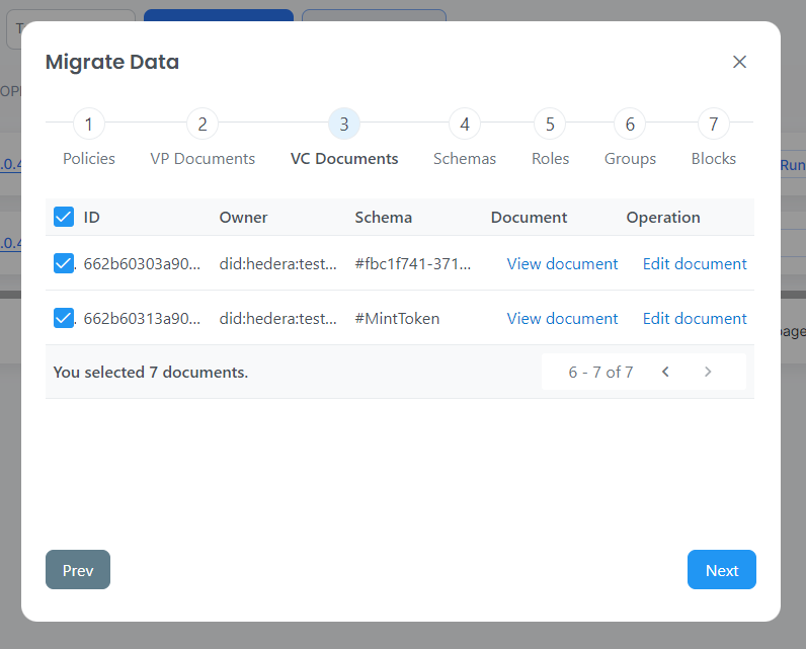This screenshot has width=806, height=650.
Task: Uncheck the #MintToken document row
Action: pyautogui.click(x=63, y=318)
